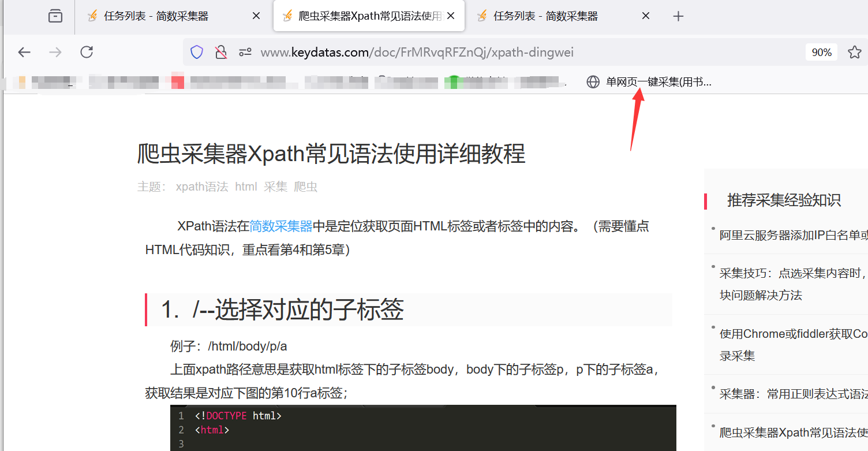This screenshot has height=451, width=868.
Task: Click heading 1. /--选择对应的子标签
Action: [282, 310]
